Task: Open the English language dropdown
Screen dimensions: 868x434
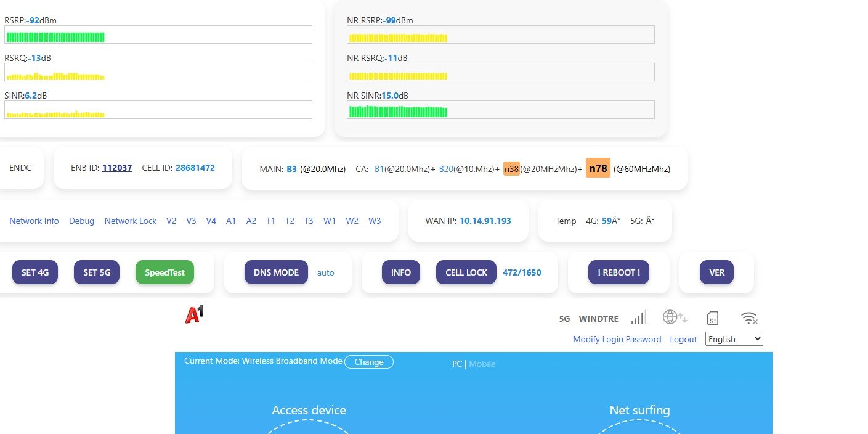Action: [734, 339]
